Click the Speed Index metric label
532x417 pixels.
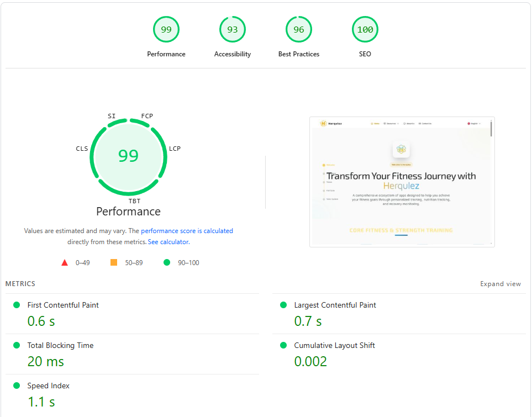tap(49, 386)
